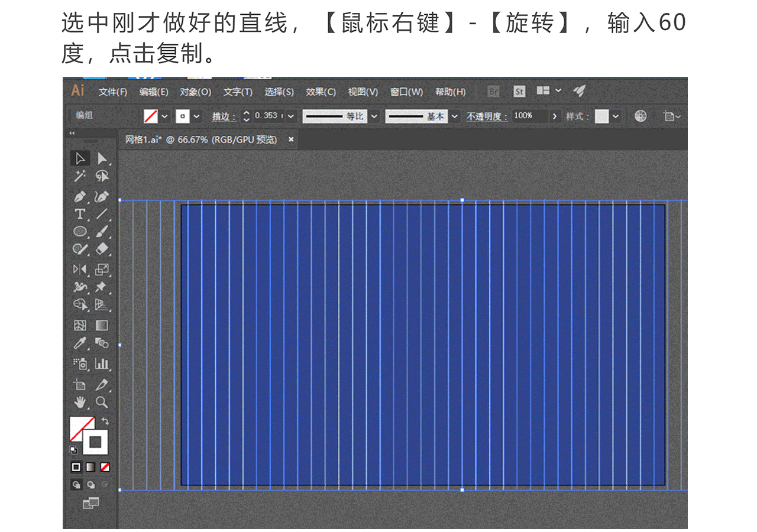Click the GPU performance rocket icon
757x532 pixels.
pos(580,91)
